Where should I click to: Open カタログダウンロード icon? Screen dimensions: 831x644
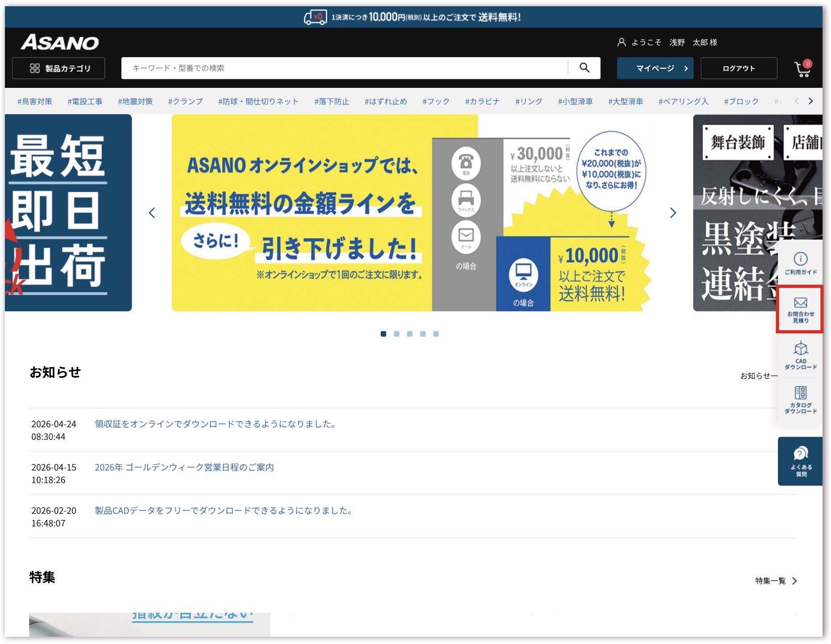coord(801,400)
